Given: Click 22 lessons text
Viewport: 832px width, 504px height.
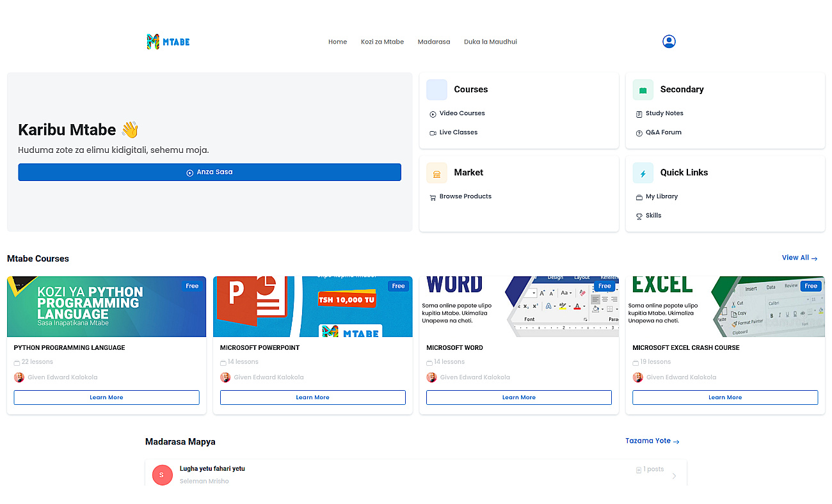Looking at the screenshot, I should click(37, 362).
